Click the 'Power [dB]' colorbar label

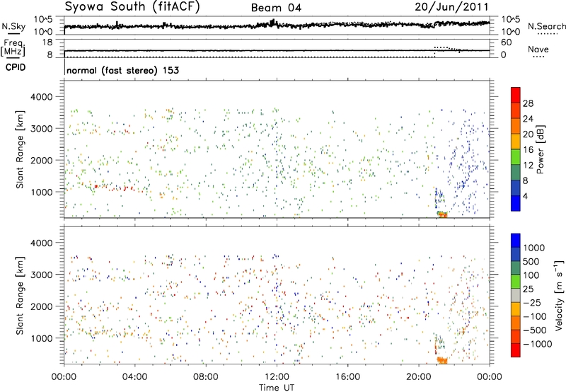540,149
